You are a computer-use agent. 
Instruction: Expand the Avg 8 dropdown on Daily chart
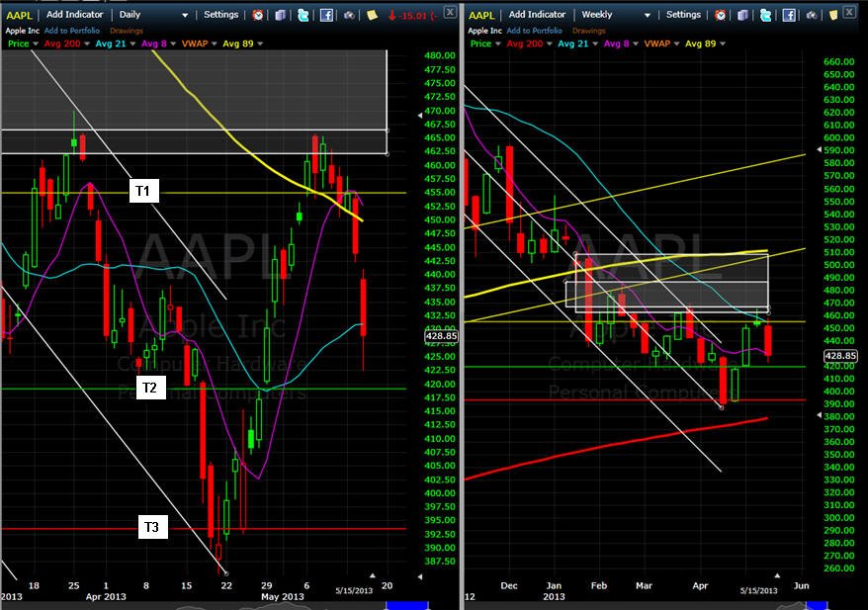pos(173,44)
